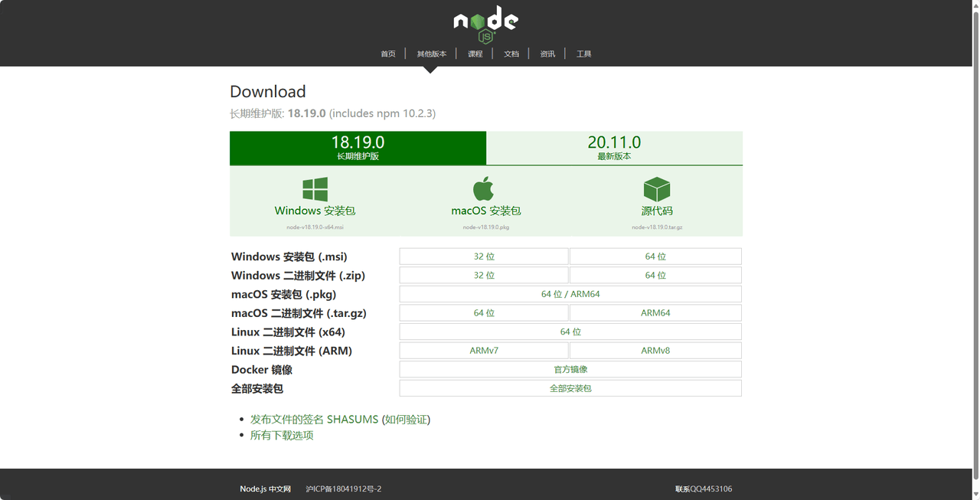This screenshot has height=500, width=980.
Task: Open Docker 官方镜像 link
Action: [x=570, y=370]
